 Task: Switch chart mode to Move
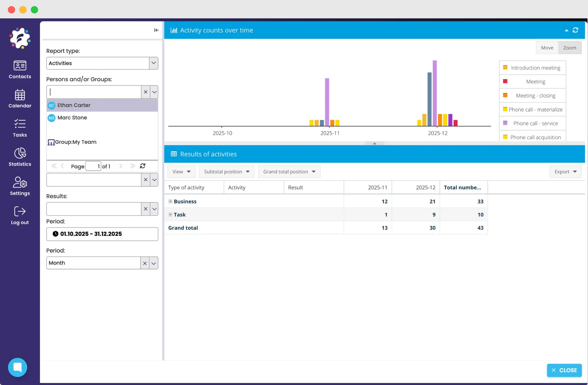tap(547, 48)
